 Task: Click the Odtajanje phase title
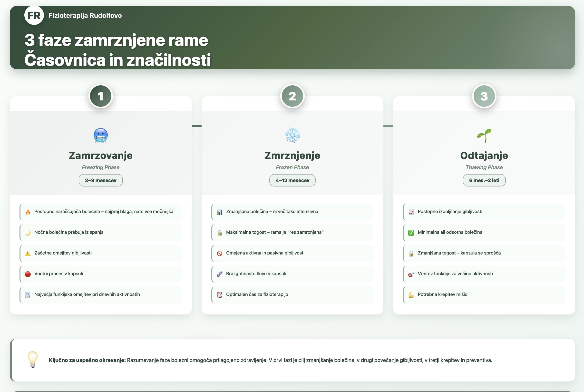[484, 156]
